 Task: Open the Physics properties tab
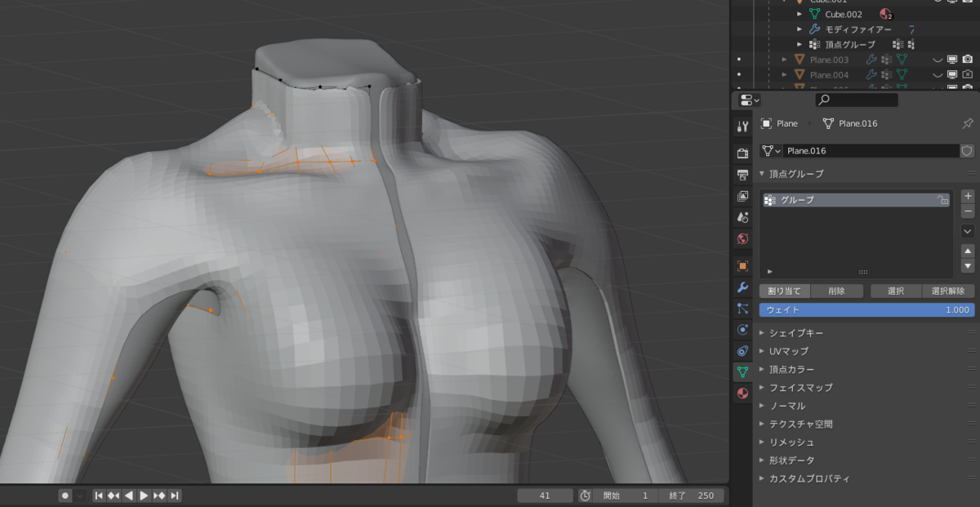742,330
